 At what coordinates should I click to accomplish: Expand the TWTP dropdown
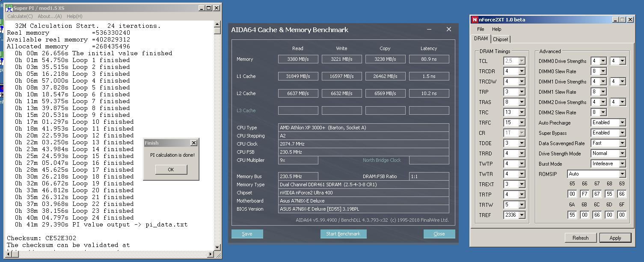(x=522, y=164)
